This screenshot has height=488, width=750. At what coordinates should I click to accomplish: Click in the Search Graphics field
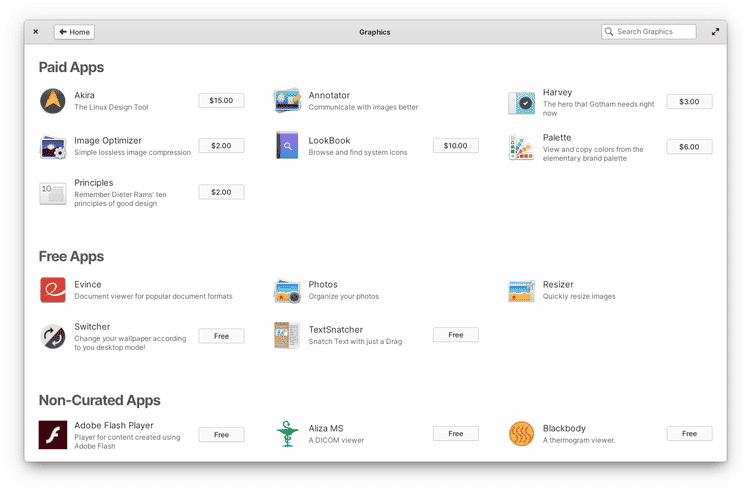(x=654, y=32)
